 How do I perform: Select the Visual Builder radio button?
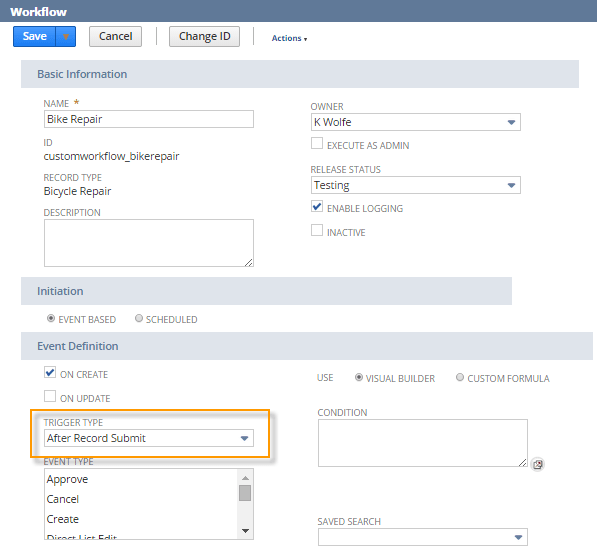359,377
